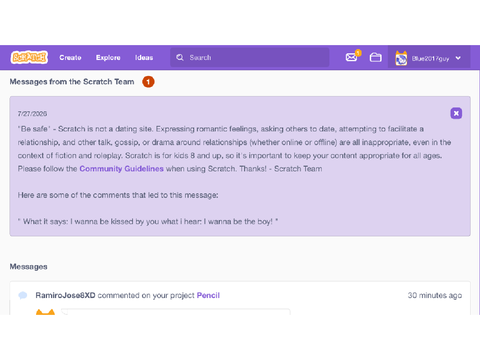The image size is (480, 360).
Task: Open the Pencil project link
Action: [208, 295]
